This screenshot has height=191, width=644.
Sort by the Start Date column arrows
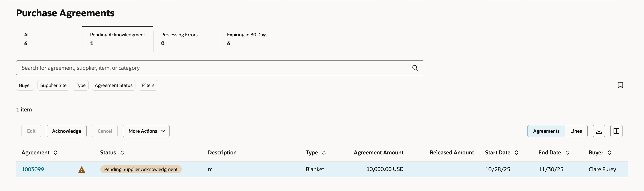(516, 153)
